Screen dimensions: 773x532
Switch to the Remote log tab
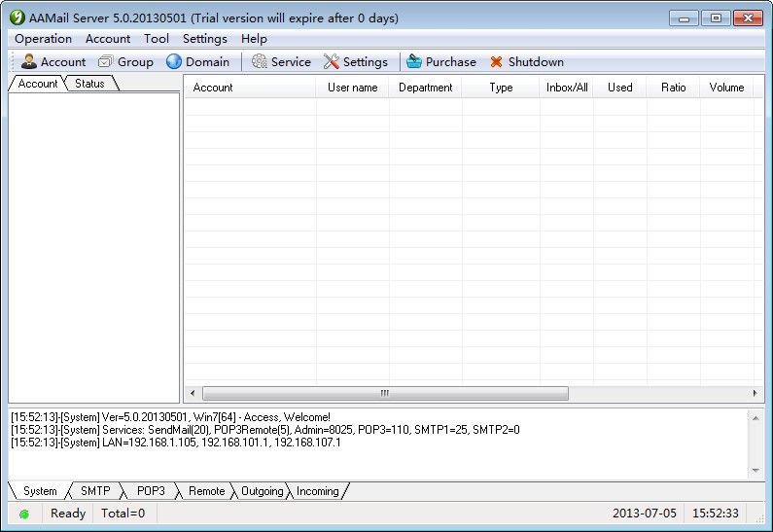pyautogui.click(x=206, y=491)
